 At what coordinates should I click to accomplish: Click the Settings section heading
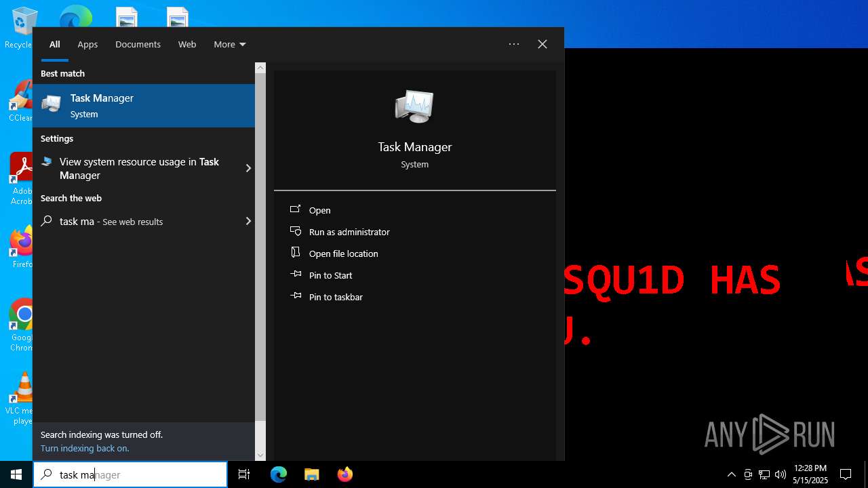pyautogui.click(x=57, y=138)
